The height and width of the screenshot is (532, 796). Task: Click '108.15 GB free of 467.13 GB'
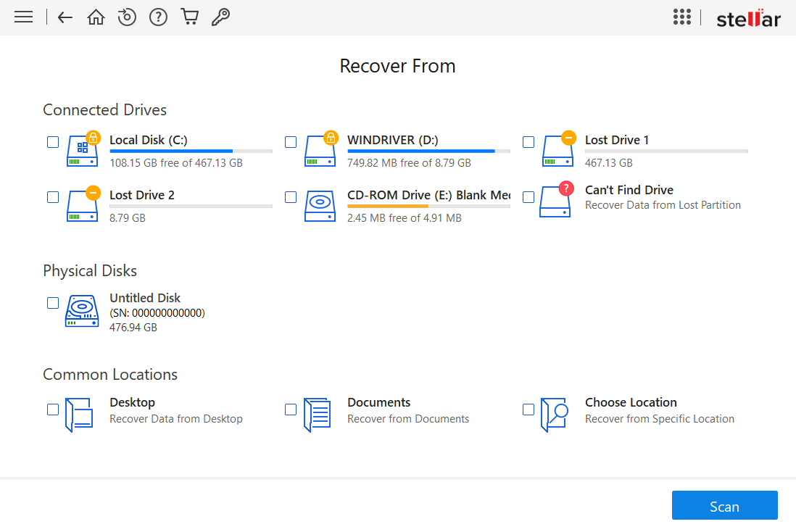click(175, 163)
